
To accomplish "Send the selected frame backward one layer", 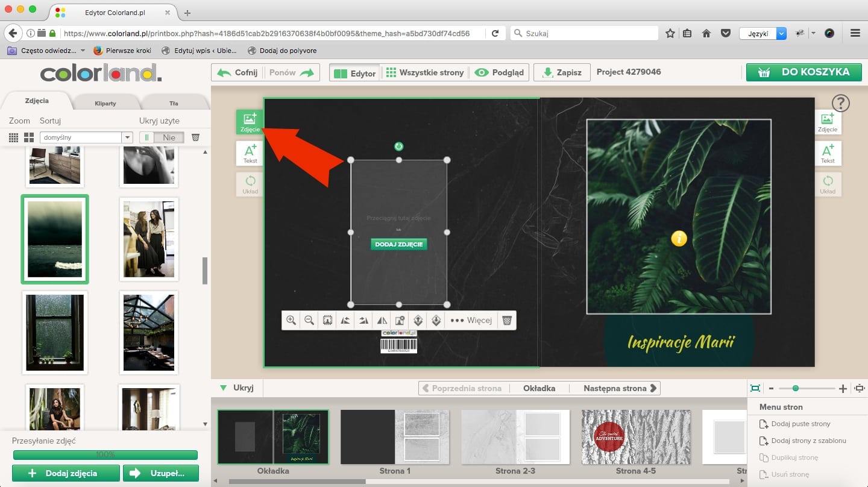I will (x=436, y=321).
